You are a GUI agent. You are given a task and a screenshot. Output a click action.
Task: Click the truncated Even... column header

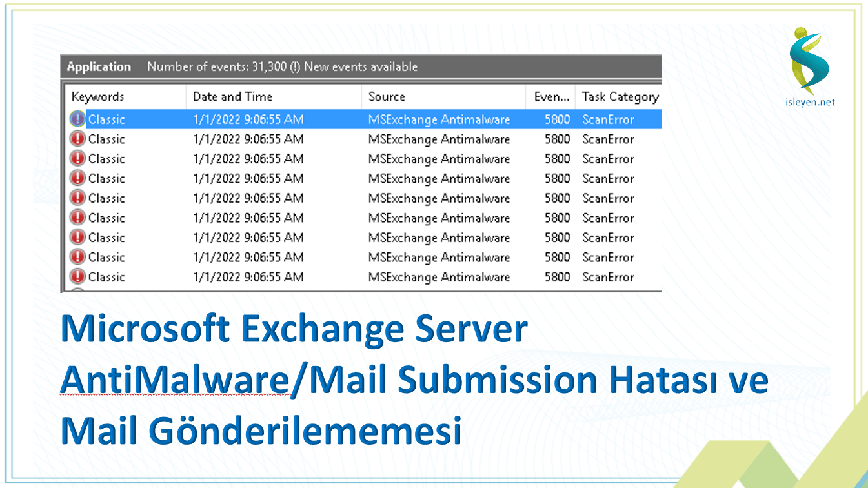pyautogui.click(x=550, y=97)
